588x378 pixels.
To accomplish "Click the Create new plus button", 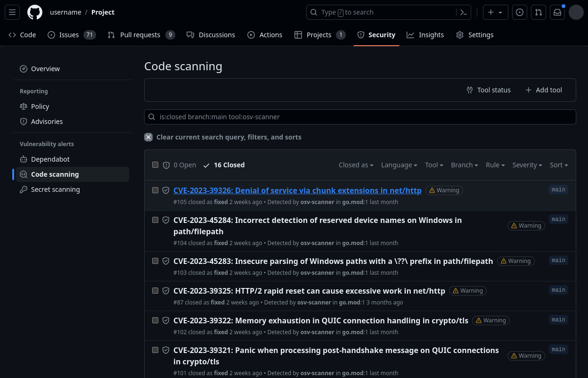I will (x=496, y=12).
